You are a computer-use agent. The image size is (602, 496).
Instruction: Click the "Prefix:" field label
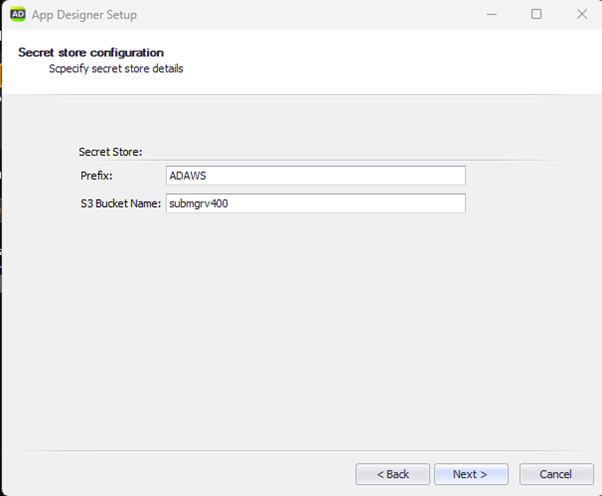coord(96,176)
